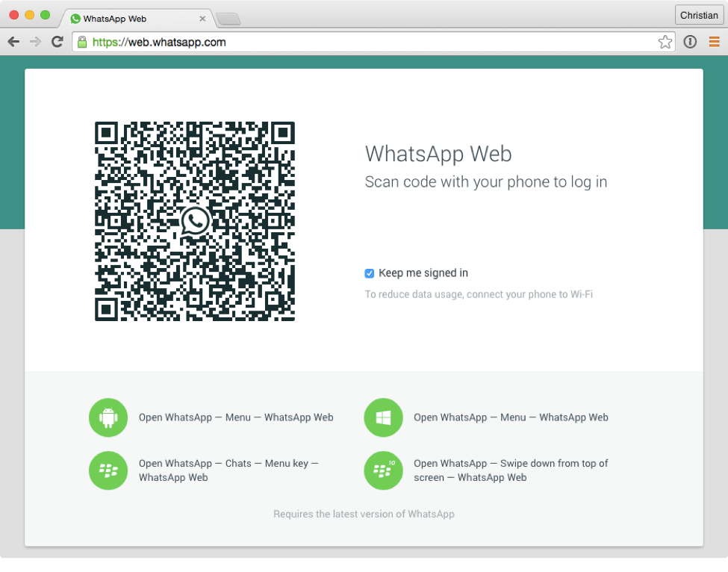Bookmark this page with the star icon
This screenshot has height=572, width=728.
click(x=665, y=42)
